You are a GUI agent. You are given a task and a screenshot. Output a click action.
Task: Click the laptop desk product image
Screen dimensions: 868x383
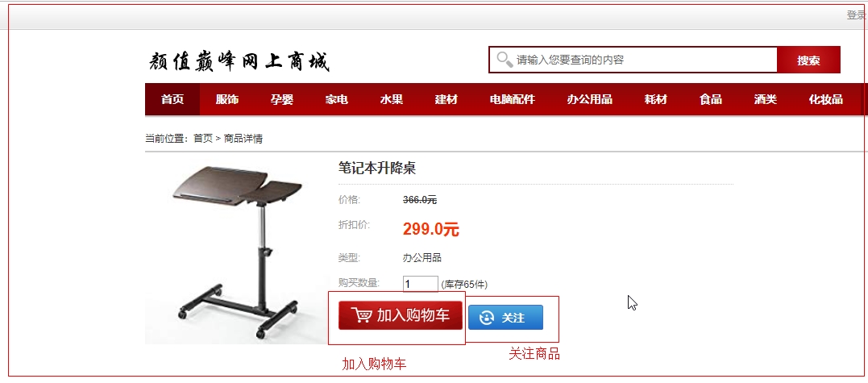(238, 252)
